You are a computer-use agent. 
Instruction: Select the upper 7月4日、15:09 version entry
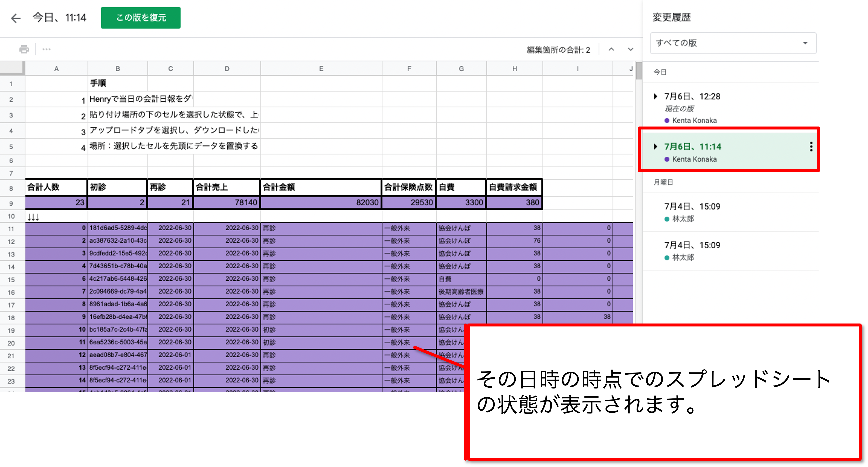[x=731, y=212]
